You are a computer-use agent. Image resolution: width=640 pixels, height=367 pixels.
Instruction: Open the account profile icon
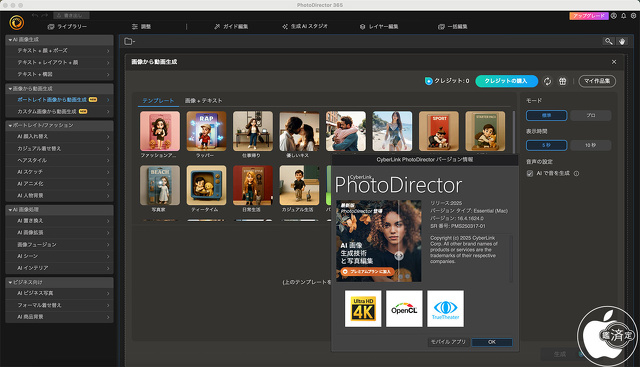click(614, 16)
